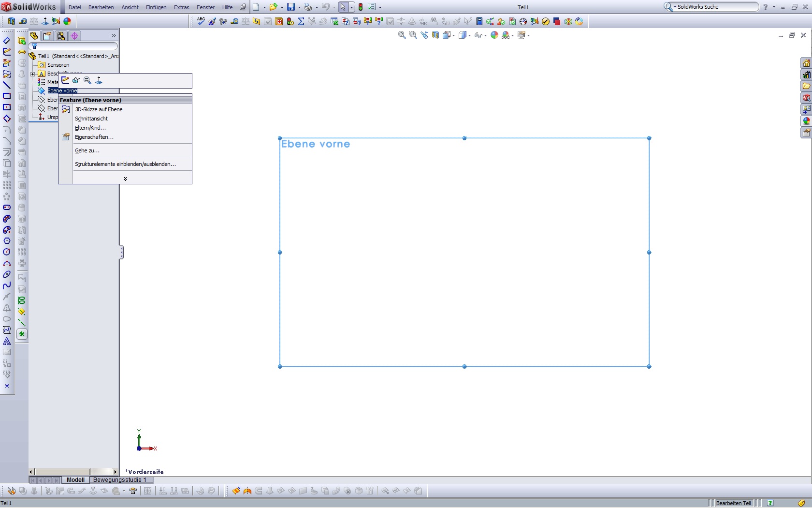Open the DimXpertManager tab
Screen dimensions: 812x508
coord(74,36)
